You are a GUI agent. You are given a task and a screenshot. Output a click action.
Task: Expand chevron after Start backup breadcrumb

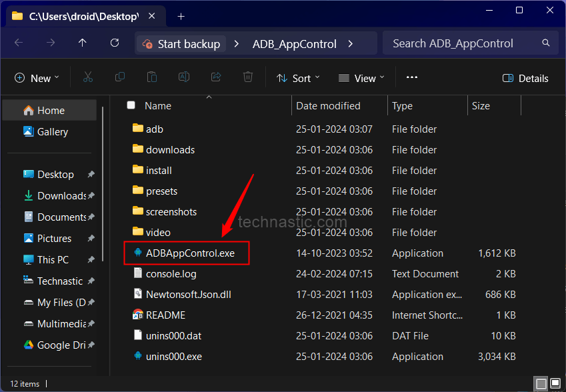[237, 44]
